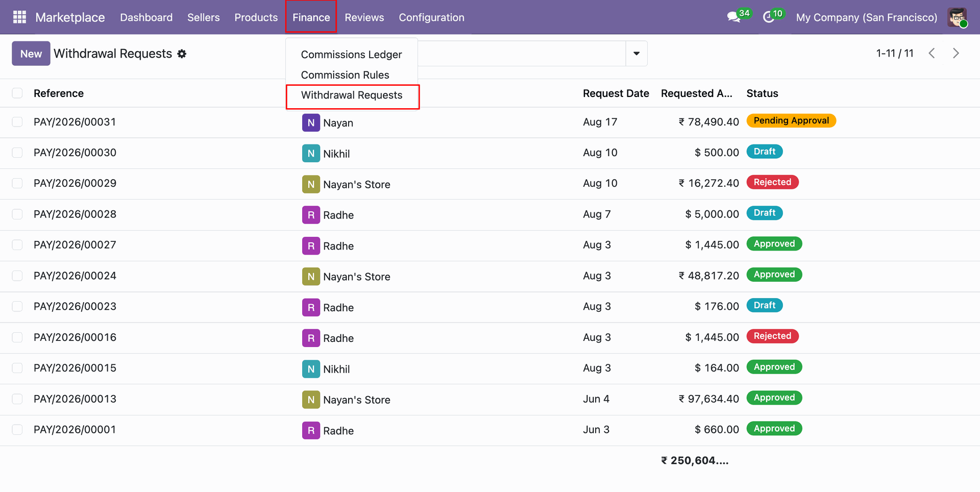Open the Finance menu
Screen dimensions: 980x492
pos(311,17)
